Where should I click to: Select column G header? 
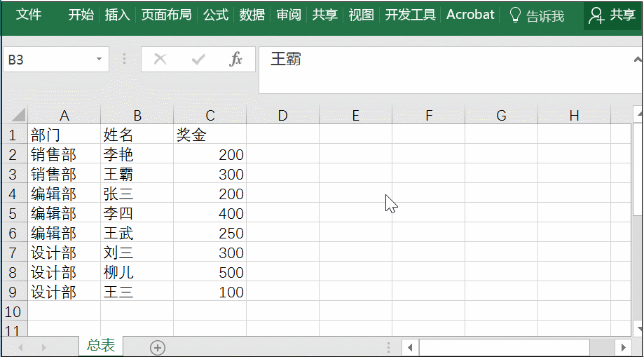click(501, 116)
